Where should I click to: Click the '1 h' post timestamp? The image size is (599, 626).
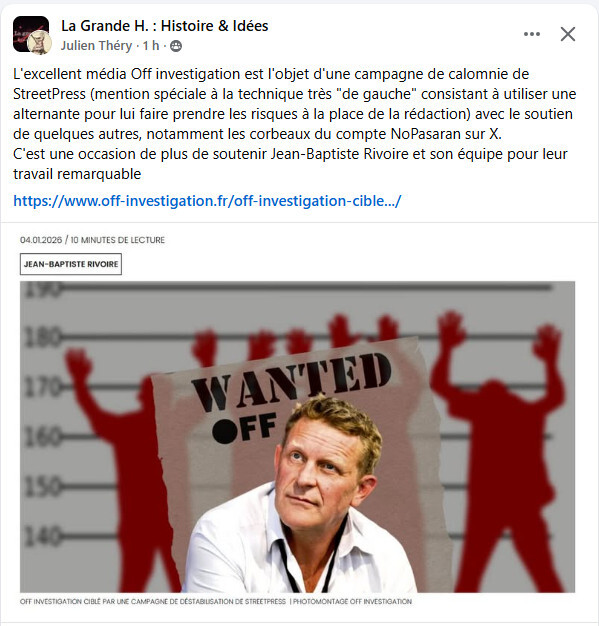point(151,46)
